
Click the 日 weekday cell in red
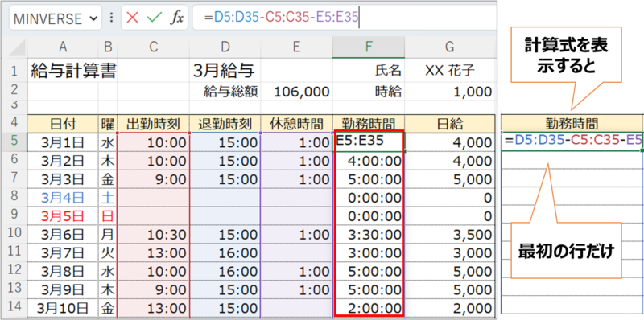tap(108, 216)
